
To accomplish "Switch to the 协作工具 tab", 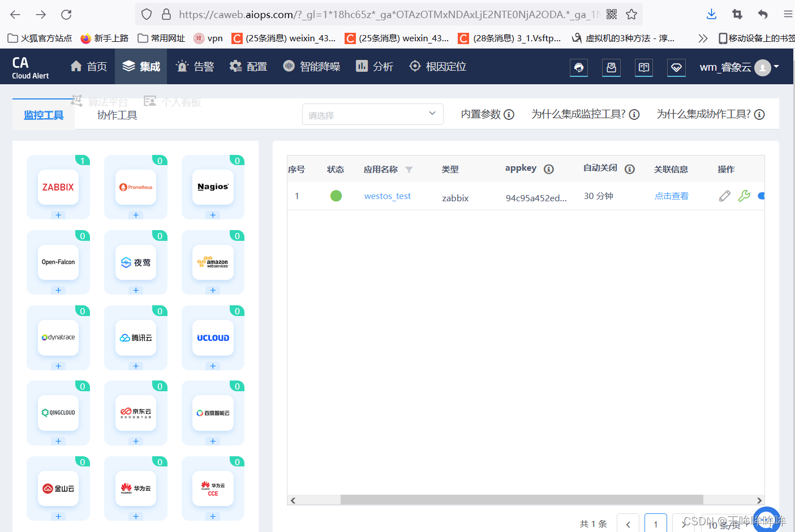I will click(117, 115).
